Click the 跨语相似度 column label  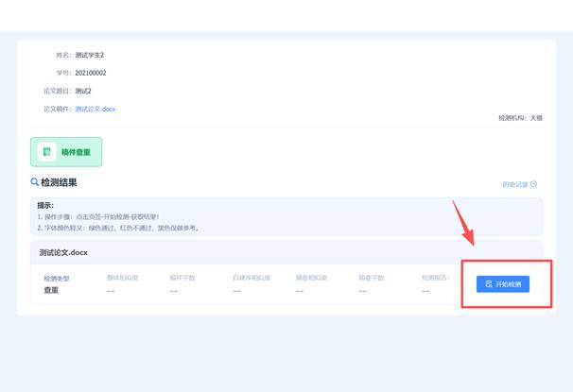click(312, 278)
